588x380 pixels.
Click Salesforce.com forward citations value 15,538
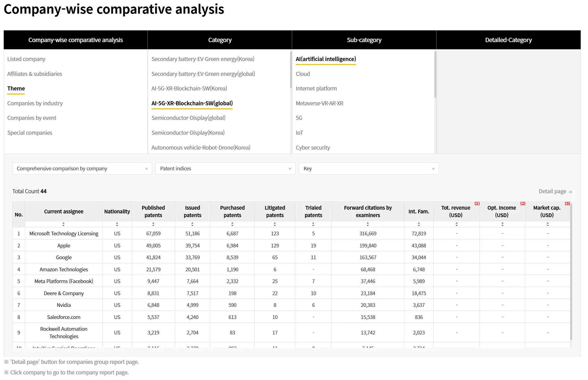pyautogui.click(x=368, y=317)
